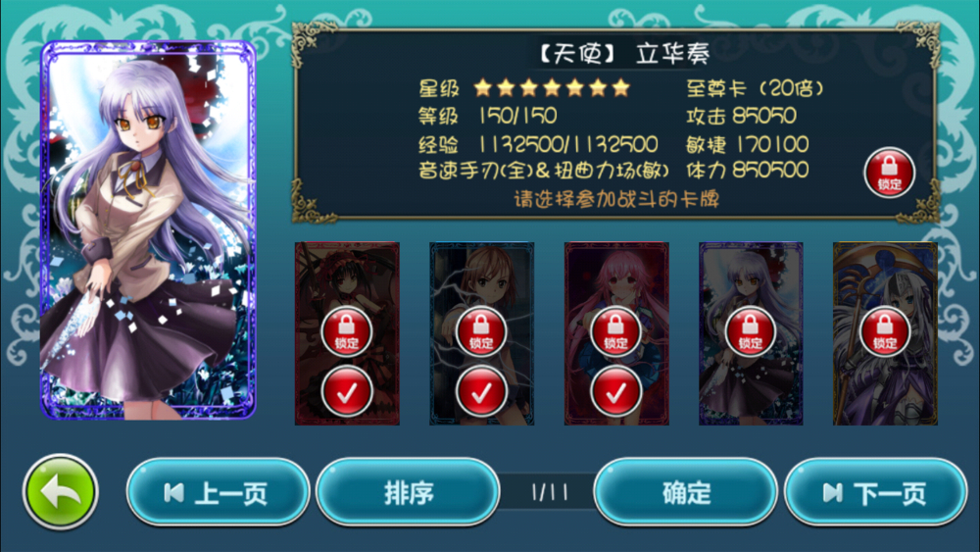This screenshot has height=552, width=980.
Task: Click lock icon on third card thumbnail
Action: coord(615,332)
